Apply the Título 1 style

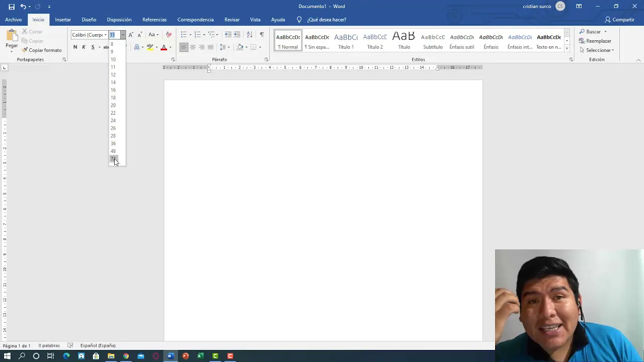pos(346,41)
